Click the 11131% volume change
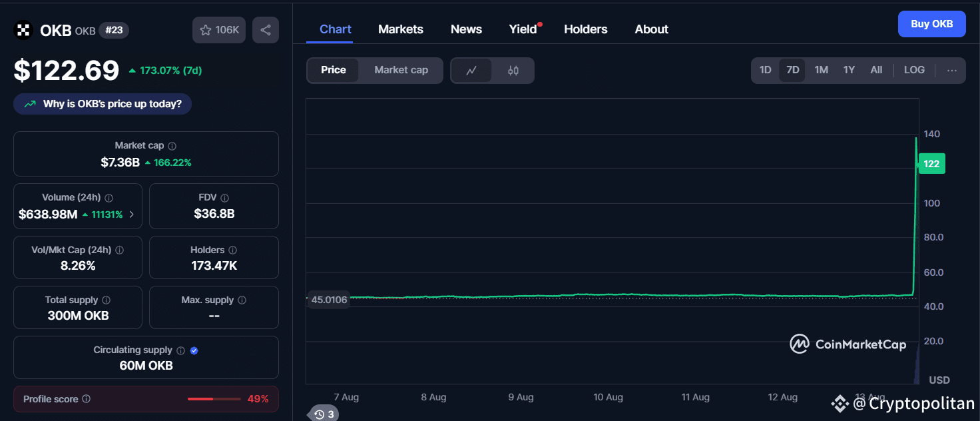The height and width of the screenshot is (421, 980). (102, 214)
